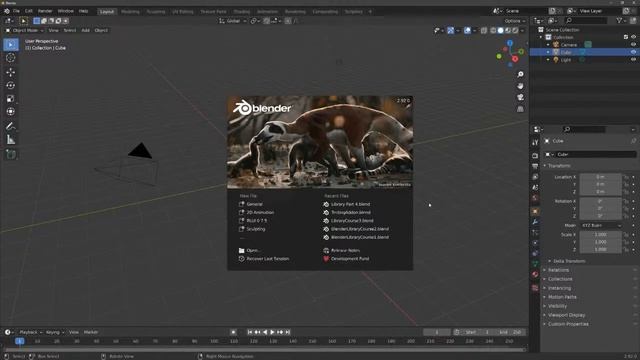Click the Scale X value field
Image resolution: width=640 pixels, height=360 pixels.
(x=600, y=235)
